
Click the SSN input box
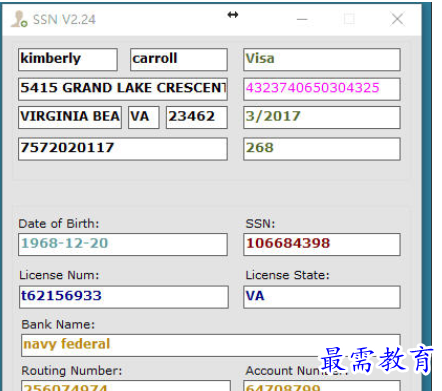(x=322, y=244)
